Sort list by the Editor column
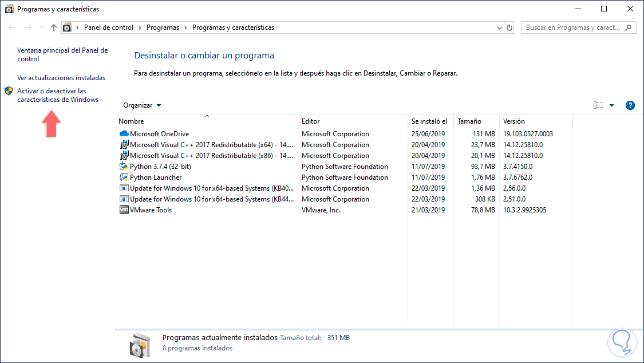The image size is (644, 363). (353, 121)
